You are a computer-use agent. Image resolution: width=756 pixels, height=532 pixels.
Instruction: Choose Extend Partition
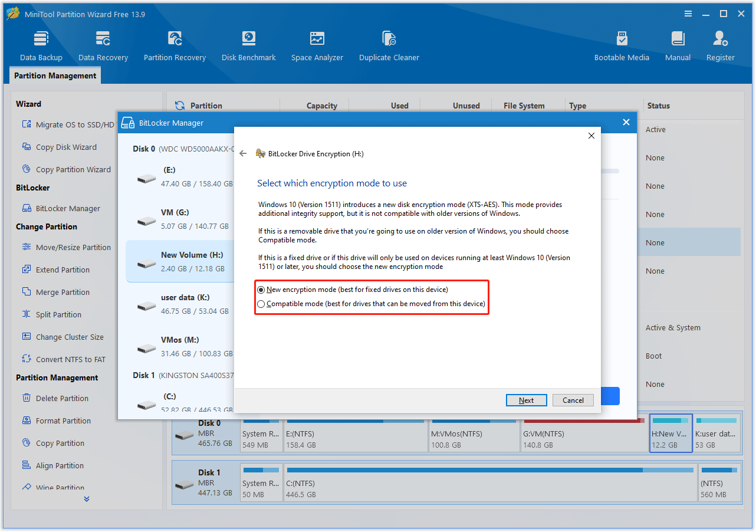(55, 270)
